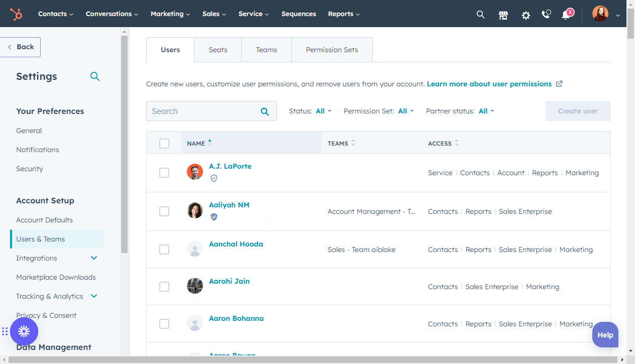Open Account Defaults in sidebar
This screenshot has height=364, width=635.
(44, 220)
